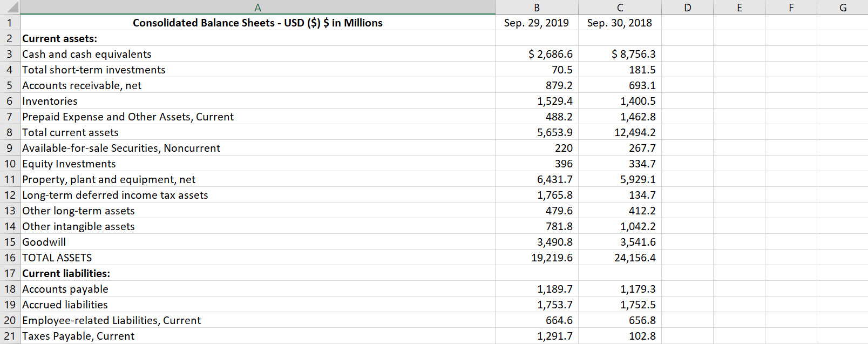
Task: Click the 70.5 value cell
Action: tap(537, 70)
